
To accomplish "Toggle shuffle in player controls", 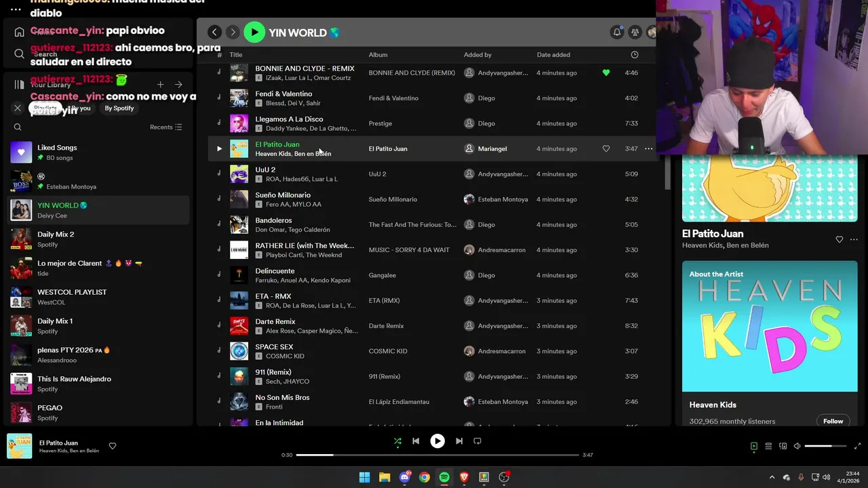I will click(x=397, y=441).
